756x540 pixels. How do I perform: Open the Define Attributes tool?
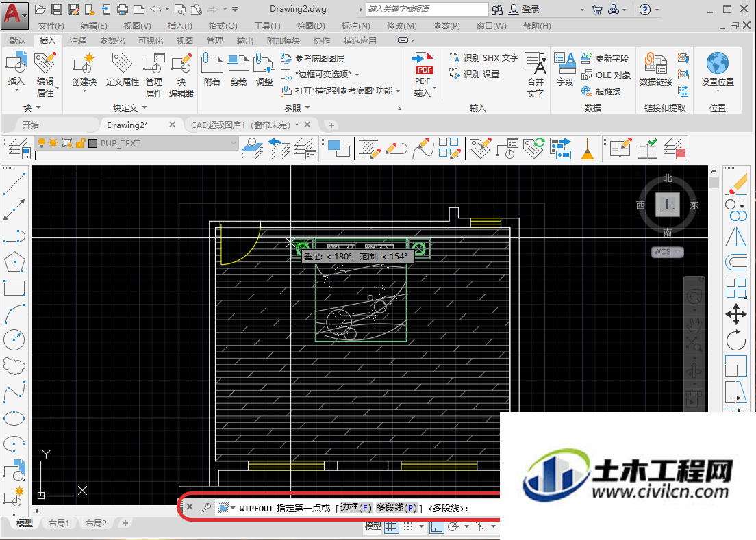tap(122, 63)
